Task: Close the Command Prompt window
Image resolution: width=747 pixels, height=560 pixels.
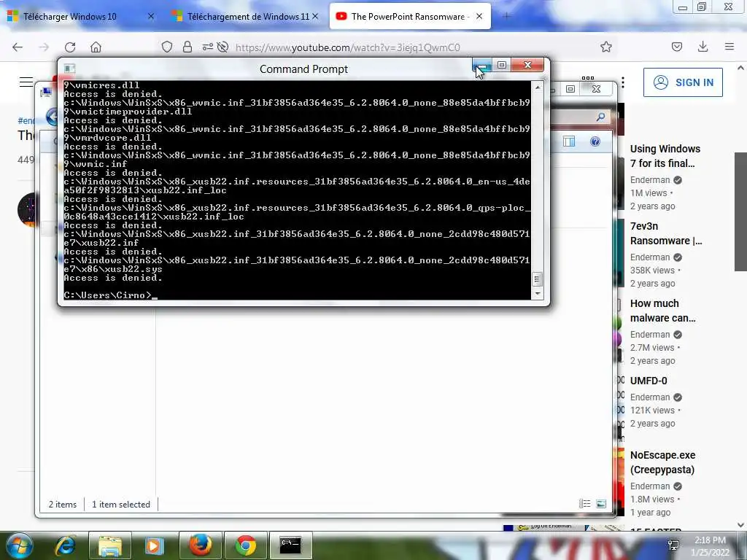Action: click(x=527, y=65)
